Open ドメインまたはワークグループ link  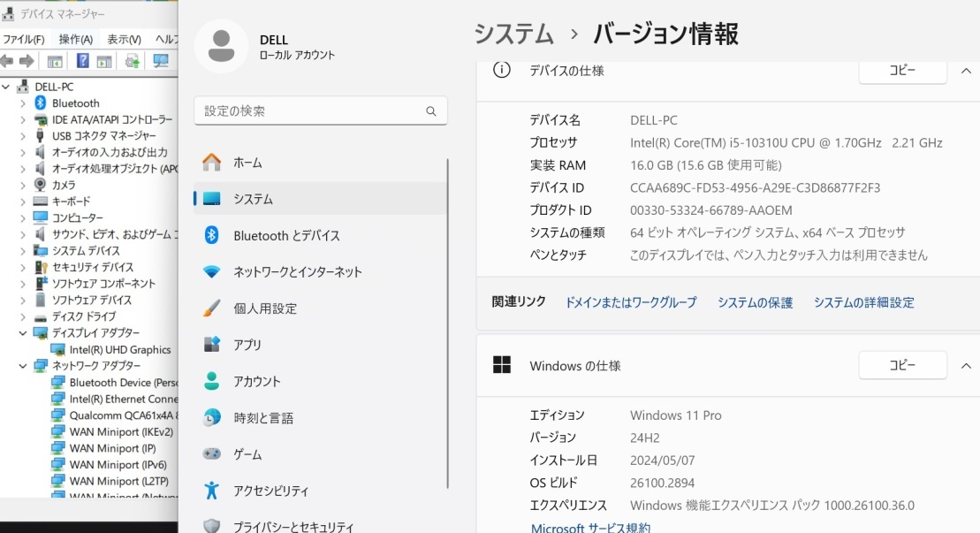pyautogui.click(x=631, y=302)
